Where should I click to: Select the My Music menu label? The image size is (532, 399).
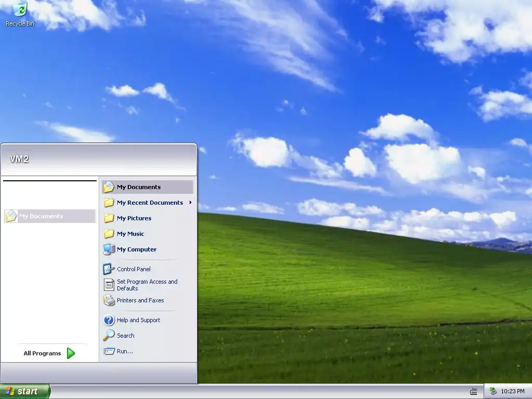point(130,234)
